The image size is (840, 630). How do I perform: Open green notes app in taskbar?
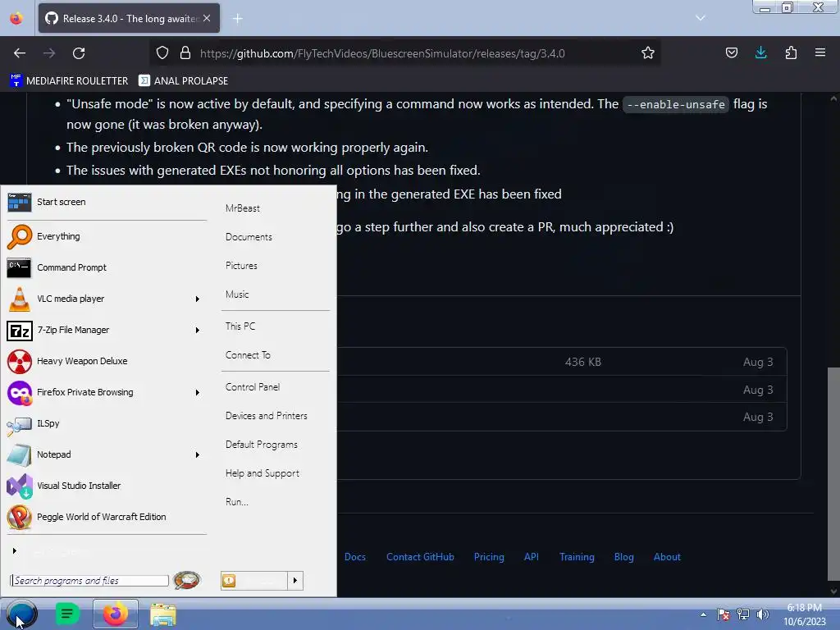click(x=67, y=614)
